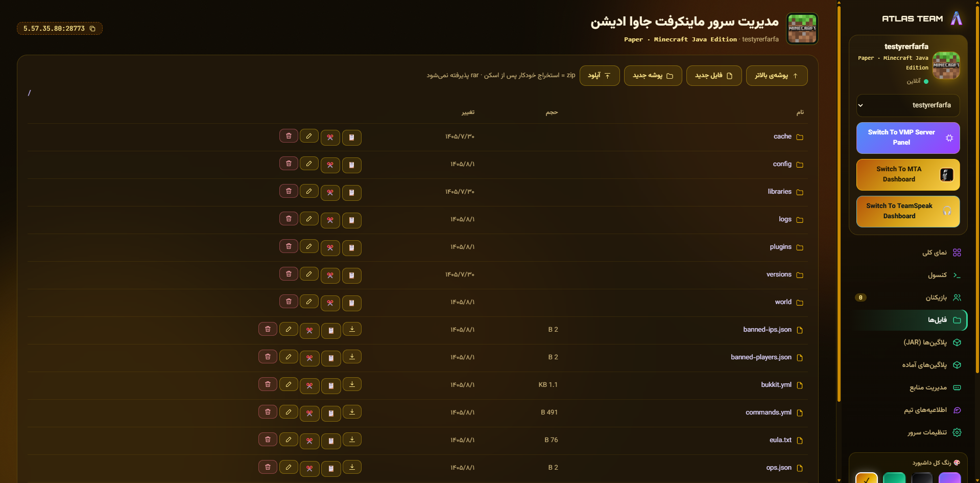
Task: Click the sidebar vertical scrollbar
Action: pos(839,204)
